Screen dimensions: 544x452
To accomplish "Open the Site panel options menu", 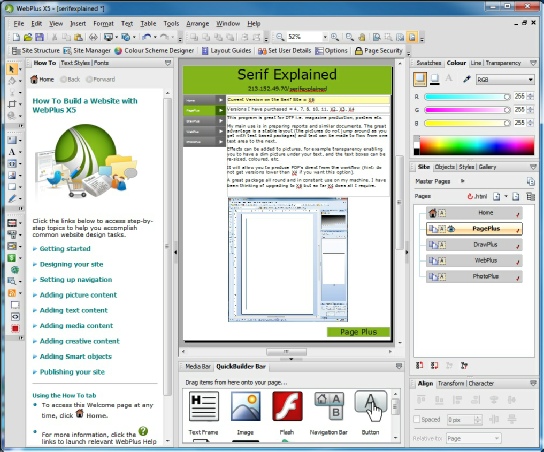I will (x=534, y=167).
